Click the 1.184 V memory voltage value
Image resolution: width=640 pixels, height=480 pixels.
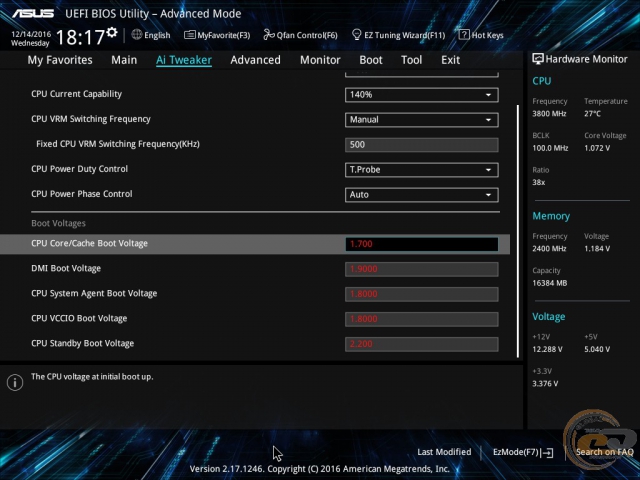597,249
